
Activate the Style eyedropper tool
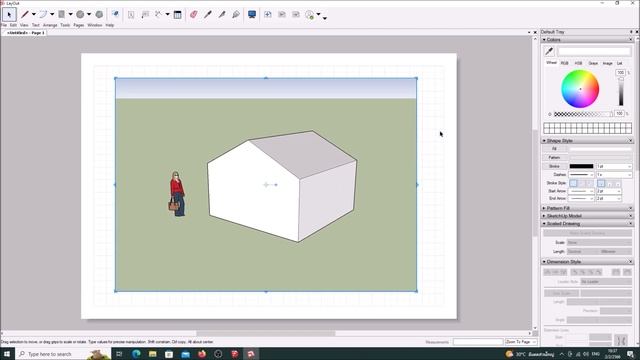[208, 15]
